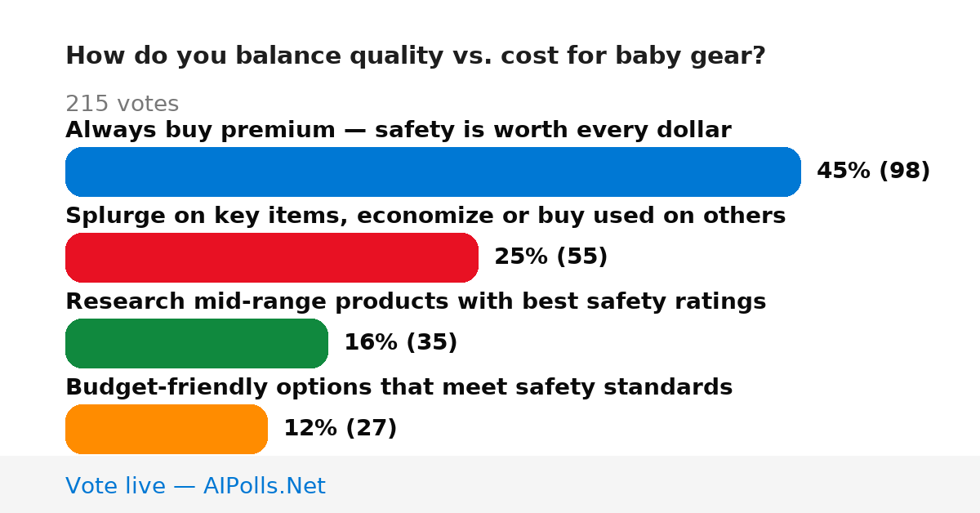Select the 'Always buy premium' option label

399,130
